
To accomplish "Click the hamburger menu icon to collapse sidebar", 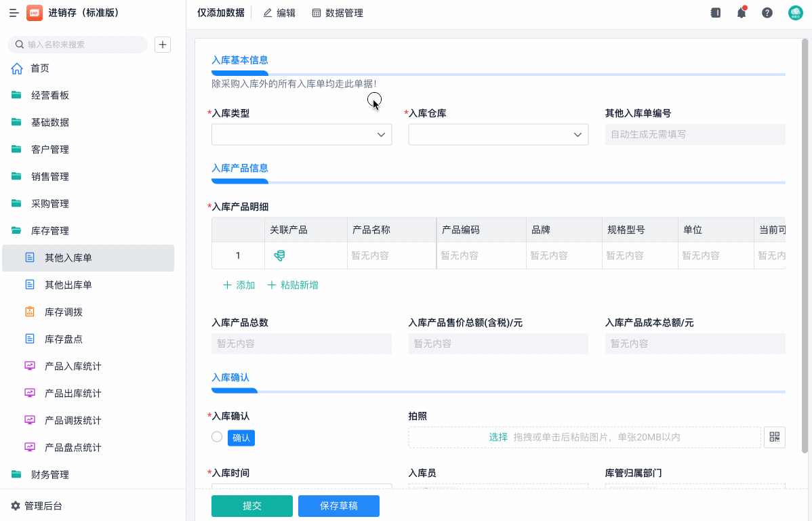I will (x=14, y=13).
